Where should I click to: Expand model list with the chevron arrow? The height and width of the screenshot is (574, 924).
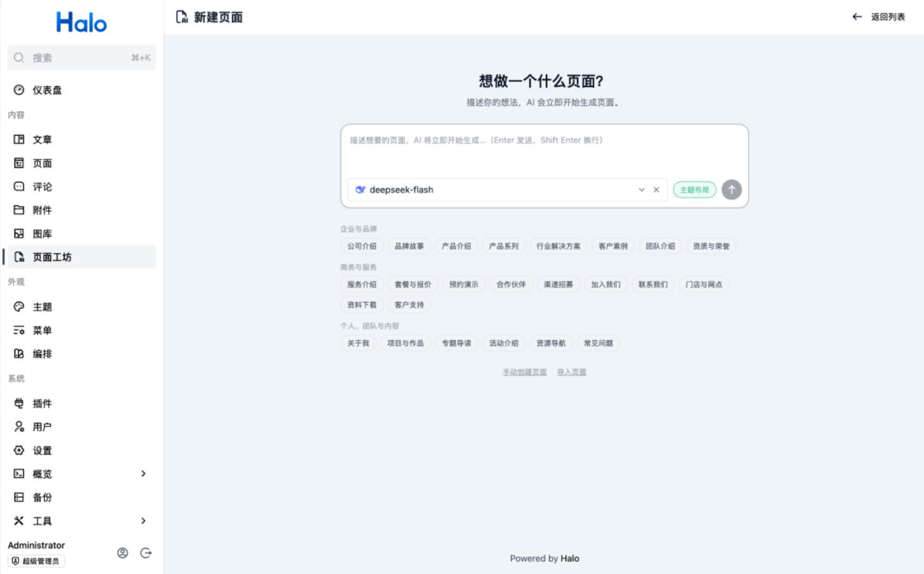pos(642,190)
